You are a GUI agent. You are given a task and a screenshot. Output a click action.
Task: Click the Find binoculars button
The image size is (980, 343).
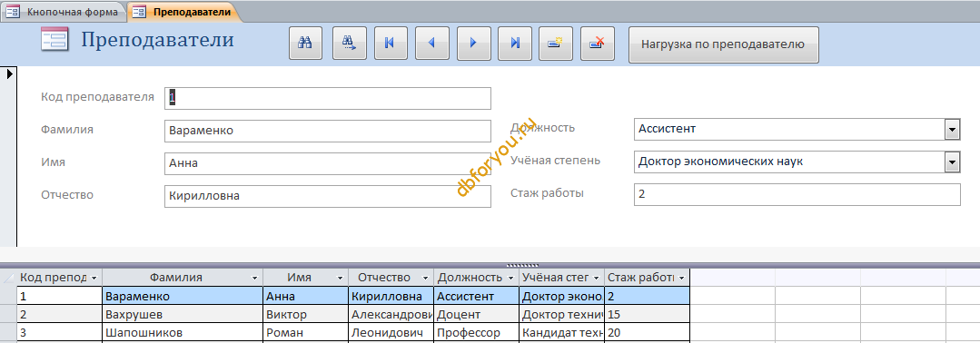[x=305, y=44]
